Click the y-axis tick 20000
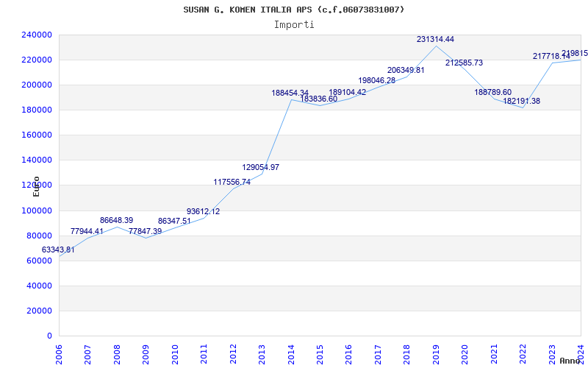 pos(41,311)
